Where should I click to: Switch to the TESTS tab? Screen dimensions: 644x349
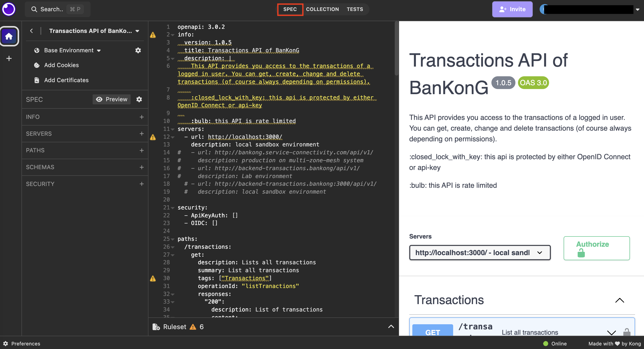coord(355,9)
